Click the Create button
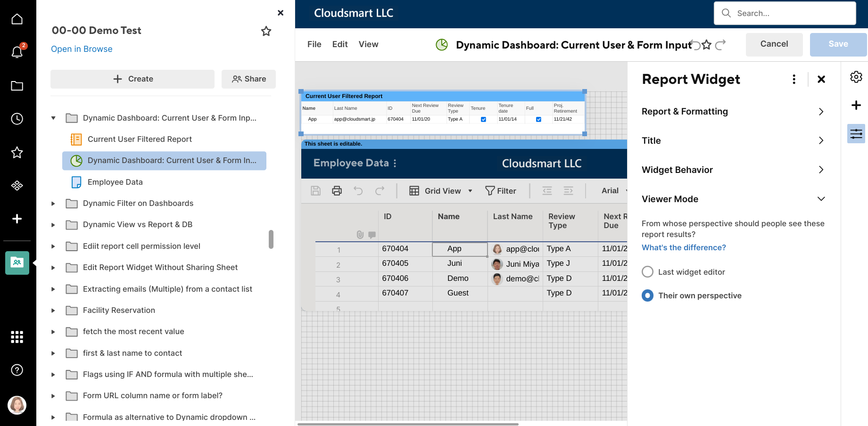 (132, 79)
